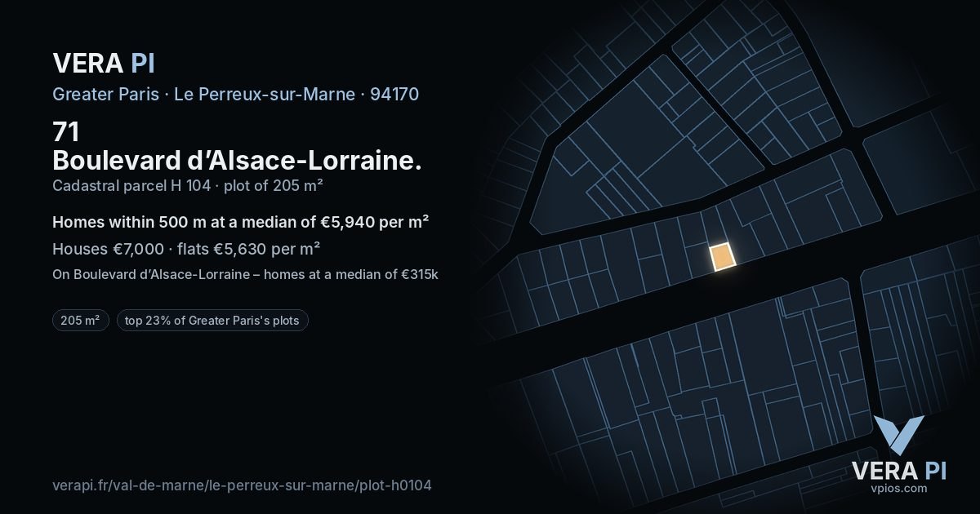The height and width of the screenshot is (514, 980).
Task: Select the Greater Paris location line
Action: 235,94
